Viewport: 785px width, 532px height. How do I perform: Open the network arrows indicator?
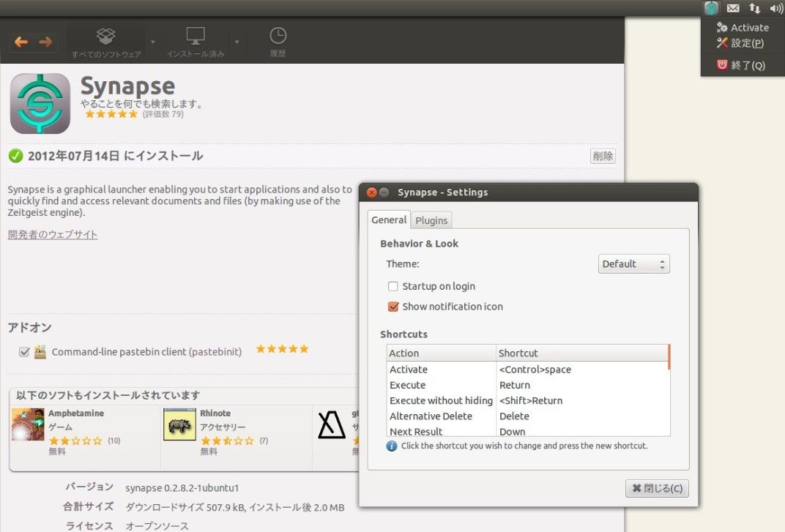click(754, 8)
